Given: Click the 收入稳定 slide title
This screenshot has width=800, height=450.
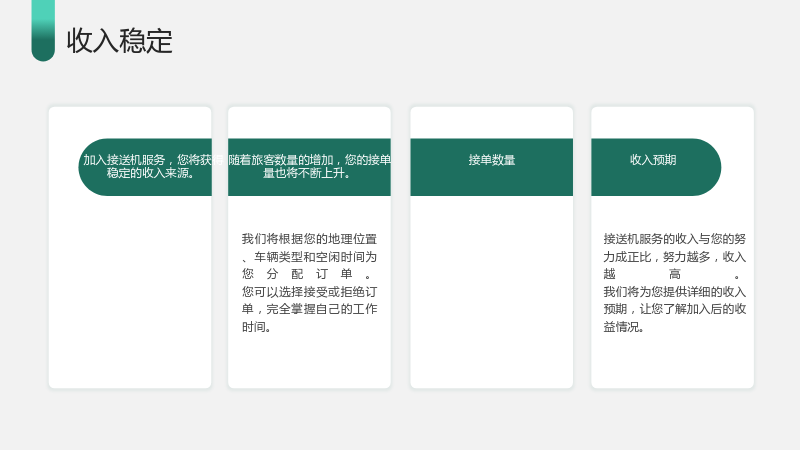Looking at the screenshot, I should coord(119,41).
